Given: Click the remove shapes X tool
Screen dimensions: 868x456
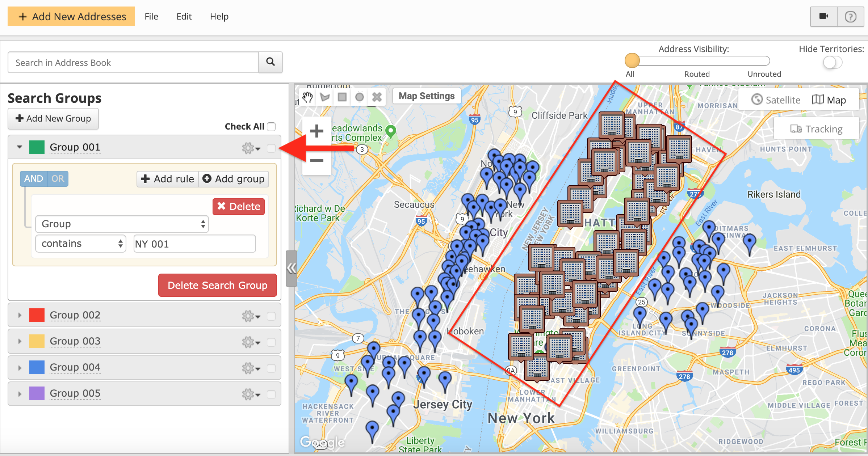Looking at the screenshot, I should (x=377, y=97).
